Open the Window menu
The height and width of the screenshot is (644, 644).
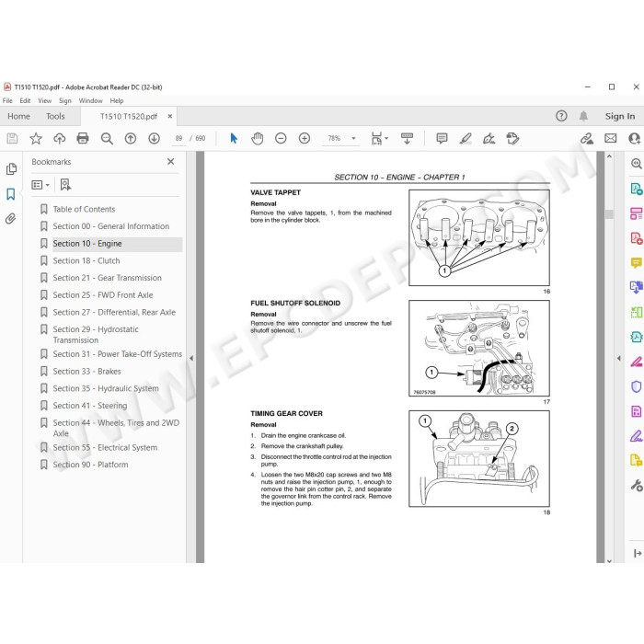pyautogui.click(x=90, y=100)
